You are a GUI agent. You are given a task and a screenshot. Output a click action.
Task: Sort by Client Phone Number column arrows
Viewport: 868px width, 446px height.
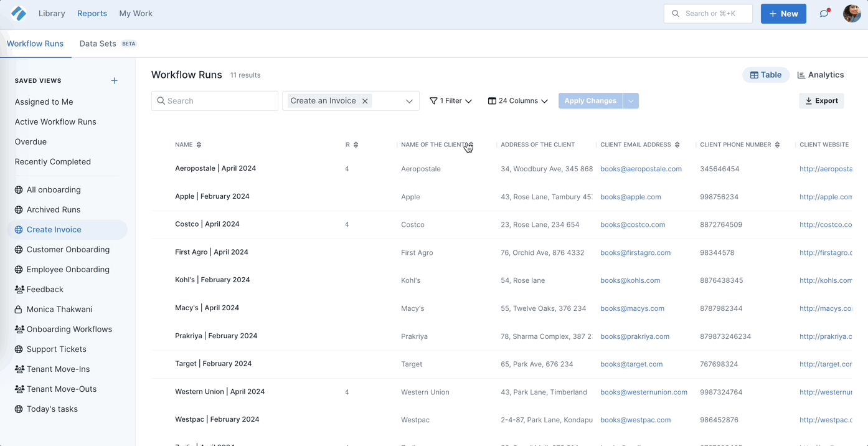coord(777,145)
